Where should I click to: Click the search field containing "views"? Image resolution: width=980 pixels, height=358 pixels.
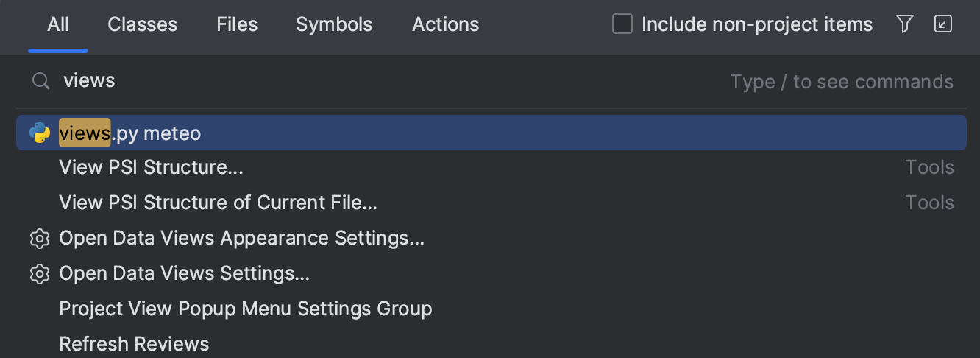368,81
